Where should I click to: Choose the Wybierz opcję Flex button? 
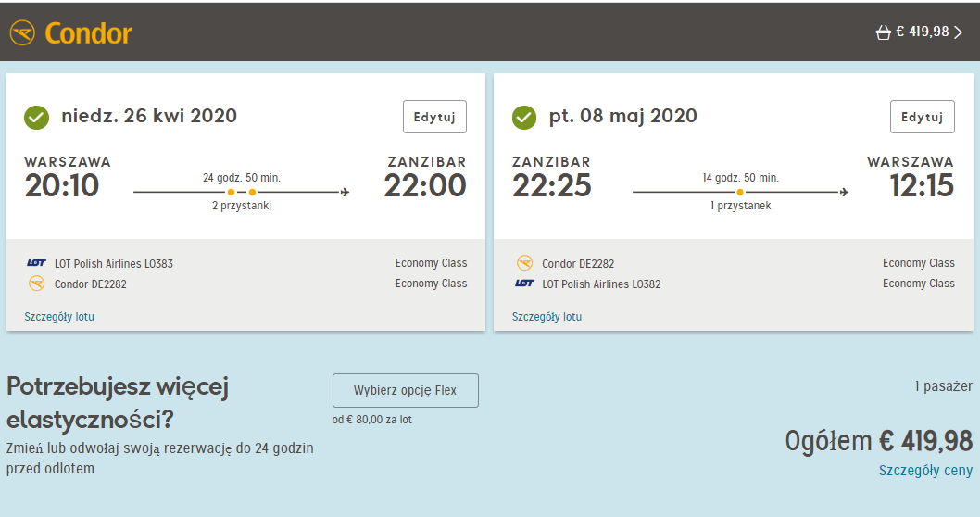(x=406, y=391)
